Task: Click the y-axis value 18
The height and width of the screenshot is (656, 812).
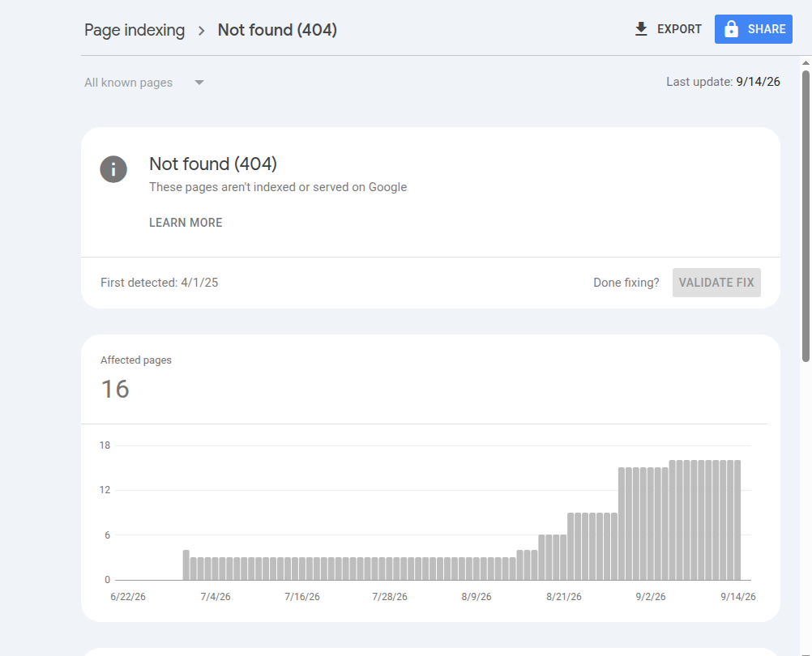Action: [105, 445]
